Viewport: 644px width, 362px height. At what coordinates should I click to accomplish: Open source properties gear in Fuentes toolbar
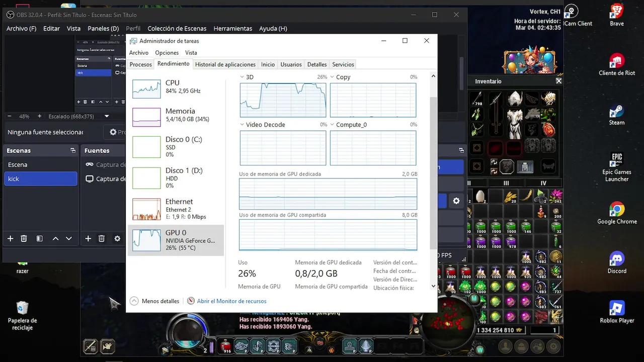(117, 238)
